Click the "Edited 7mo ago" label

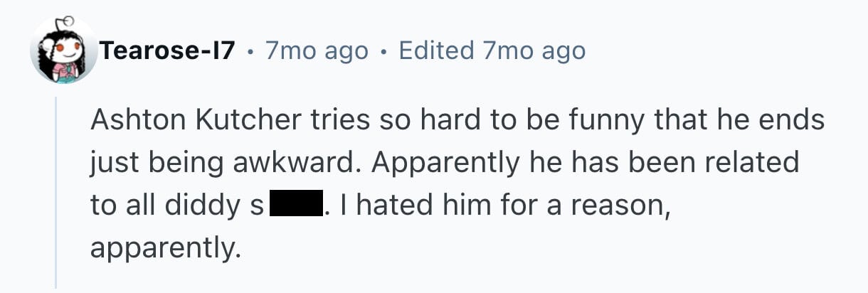pyautogui.click(x=492, y=51)
